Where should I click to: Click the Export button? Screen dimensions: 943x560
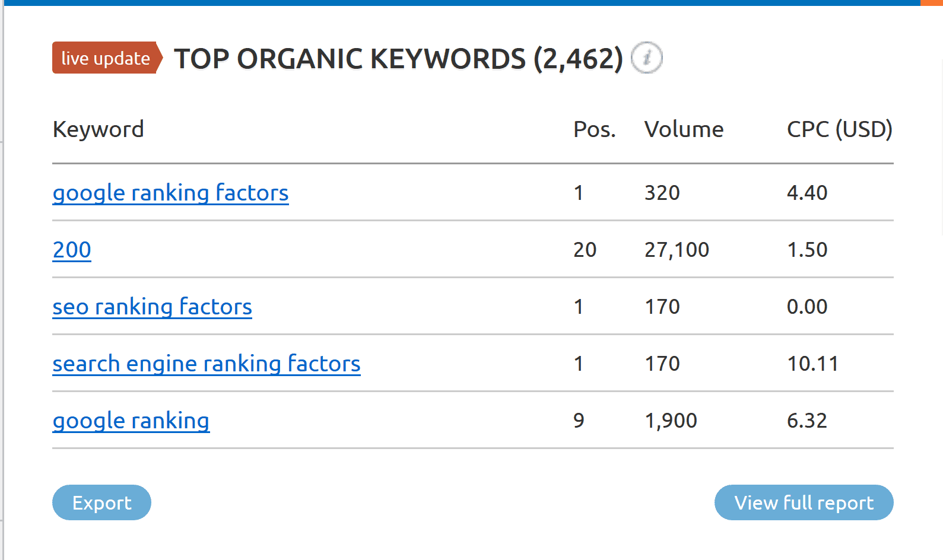[101, 502]
